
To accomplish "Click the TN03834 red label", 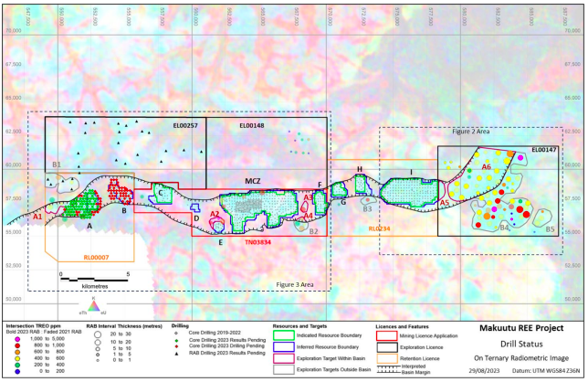I will (258, 242).
